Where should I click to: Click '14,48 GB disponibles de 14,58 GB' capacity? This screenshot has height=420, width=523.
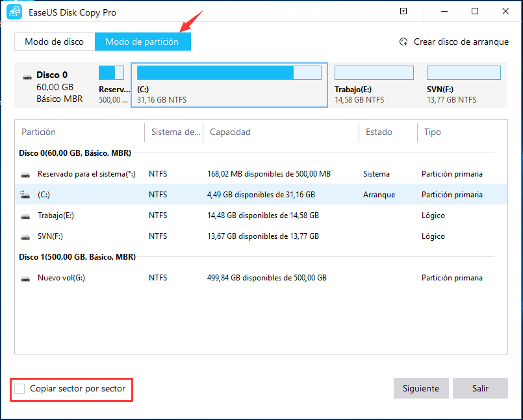pyautogui.click(x=263, y=216)
